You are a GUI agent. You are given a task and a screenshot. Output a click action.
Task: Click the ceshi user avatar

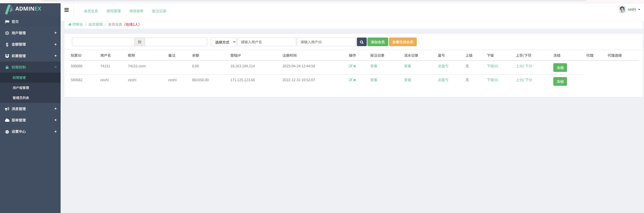tap(622, 10)
